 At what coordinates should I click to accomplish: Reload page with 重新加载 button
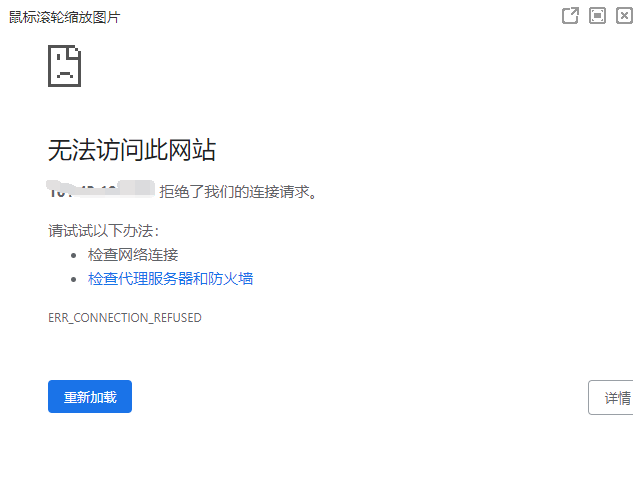[90, 396]
